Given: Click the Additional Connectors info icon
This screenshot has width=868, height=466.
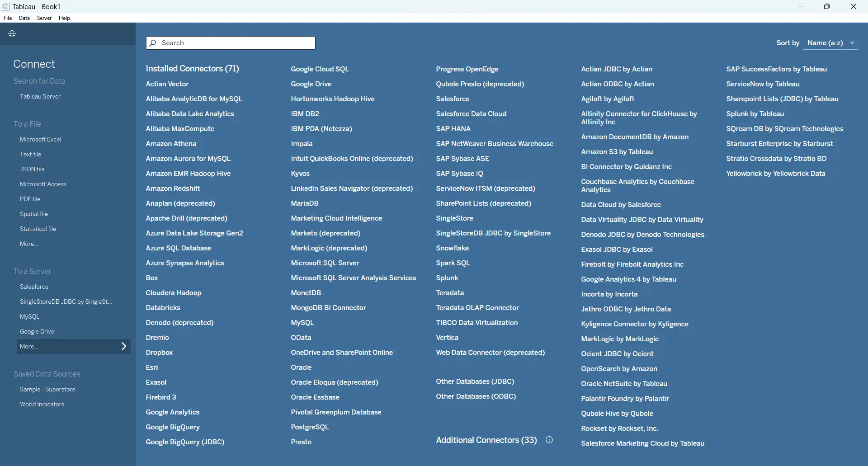Looking at the screenshot, I should (x=549, y=440).
